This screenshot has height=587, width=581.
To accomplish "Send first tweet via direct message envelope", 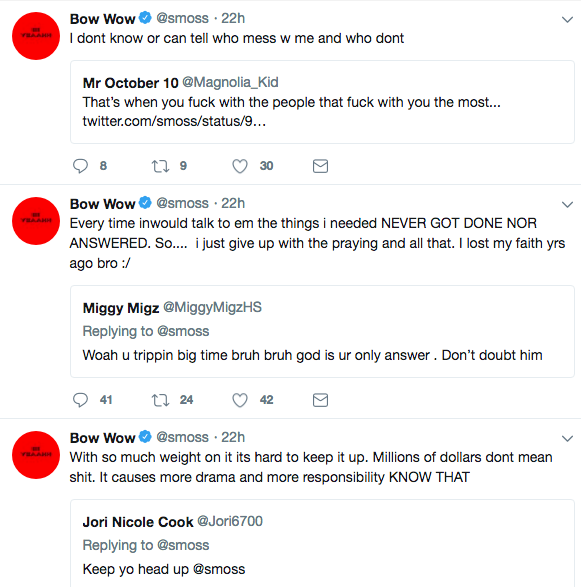I will pyautogui.click(x=320, y=166).
